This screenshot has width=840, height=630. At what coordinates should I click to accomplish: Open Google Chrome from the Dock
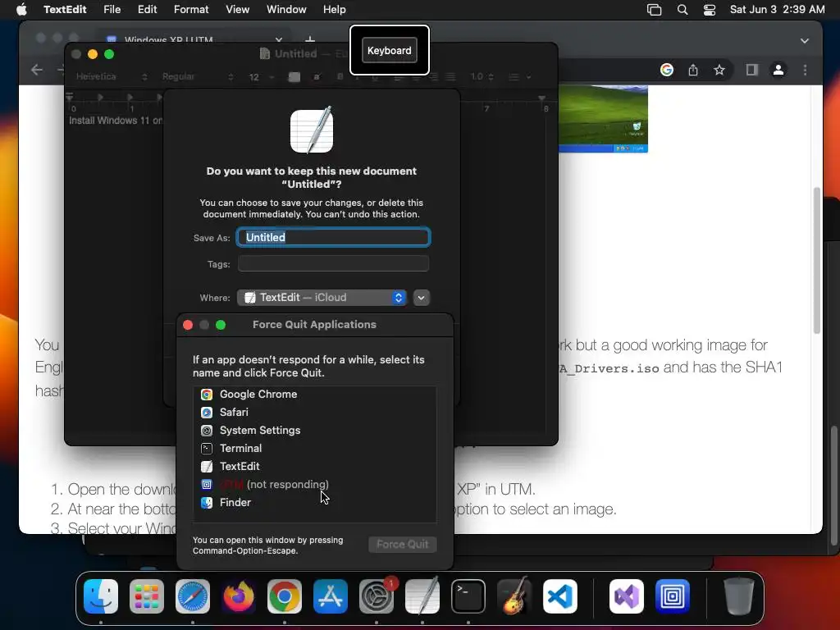tap(285, 596)
